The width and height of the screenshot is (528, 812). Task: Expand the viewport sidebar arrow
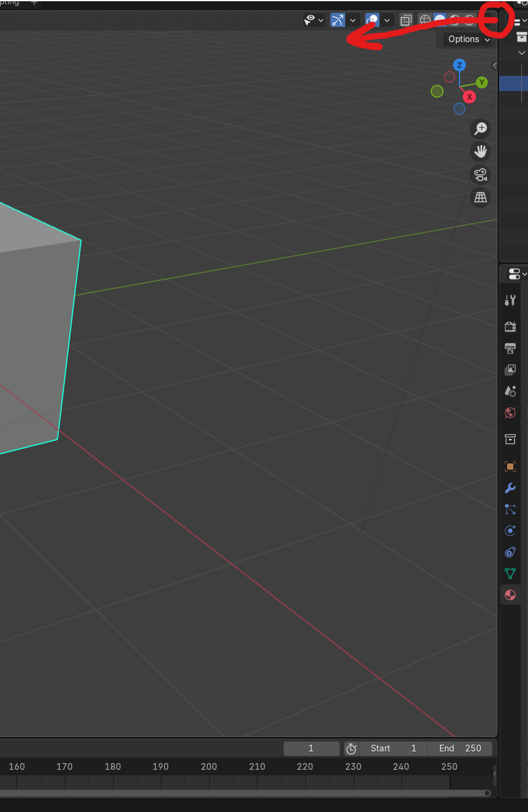click(494, 65)
